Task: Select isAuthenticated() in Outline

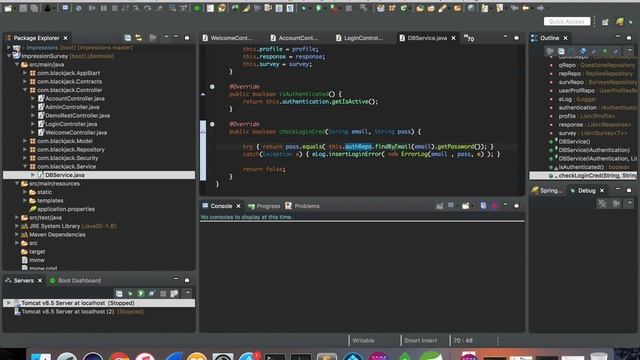Action: point(582,167)
